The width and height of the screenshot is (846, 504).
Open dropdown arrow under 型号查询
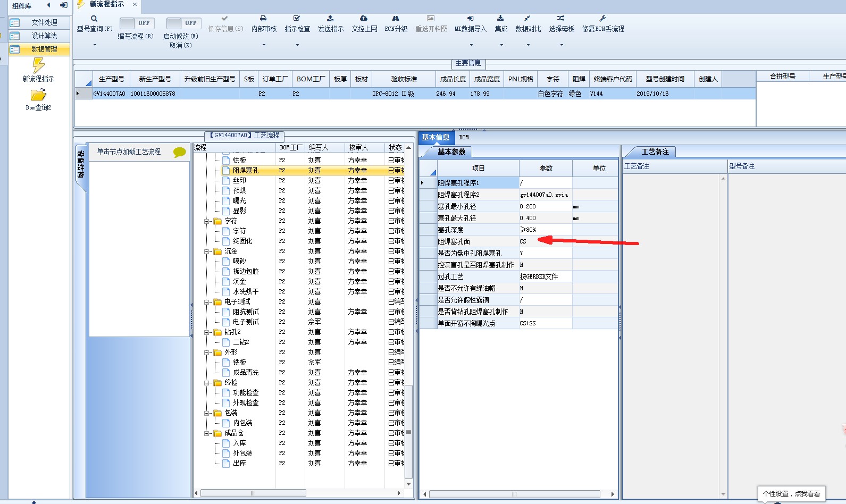[x=95, y=45]
